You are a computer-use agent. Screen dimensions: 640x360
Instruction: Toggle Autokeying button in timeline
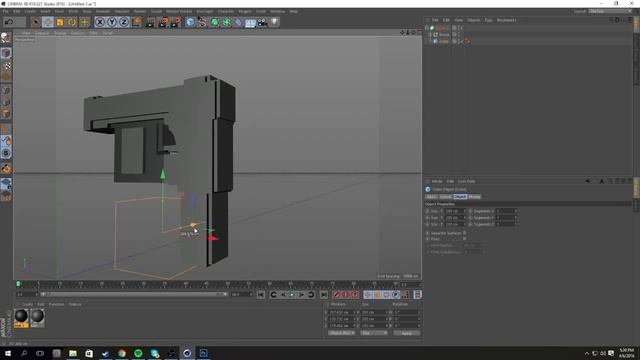[x=346, y=295]
